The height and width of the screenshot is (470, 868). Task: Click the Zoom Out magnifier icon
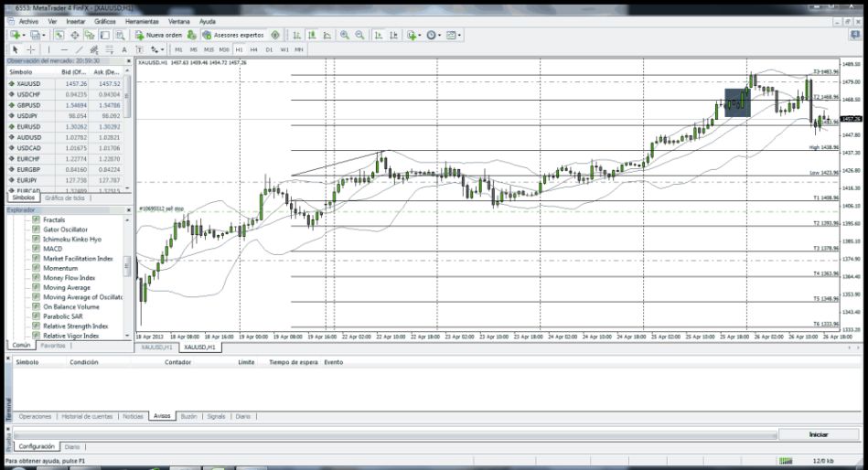click(359, 35)
